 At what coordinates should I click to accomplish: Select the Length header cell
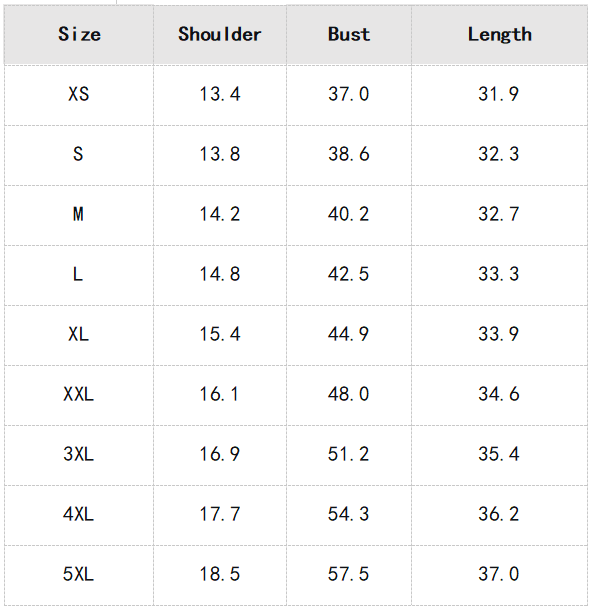[499, 34]
